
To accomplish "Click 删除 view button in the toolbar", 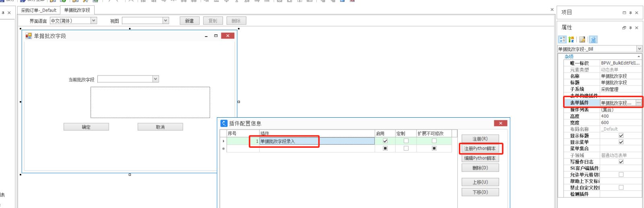I will point(236,21).
